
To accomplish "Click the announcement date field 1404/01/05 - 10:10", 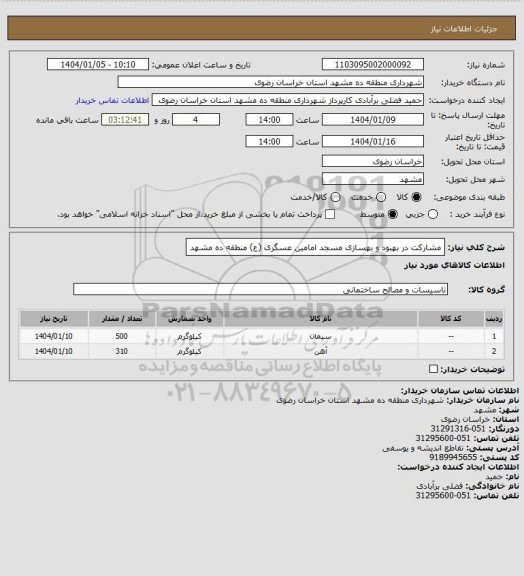I will coord(98,64).
